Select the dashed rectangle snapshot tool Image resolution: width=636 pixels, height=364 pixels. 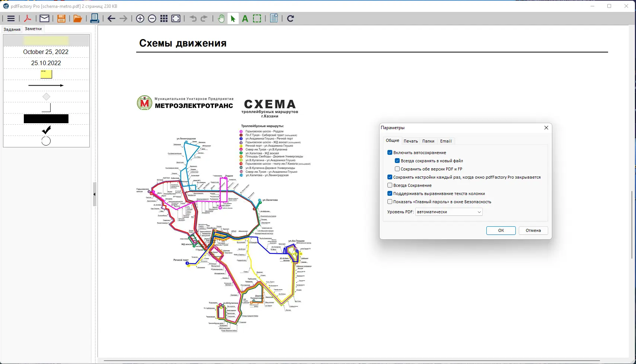[257, 19]
